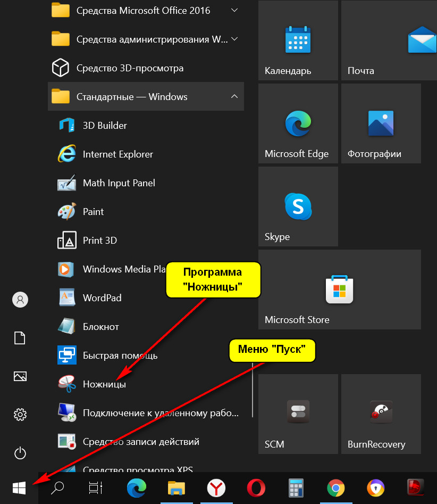Launch Internet Explorer

[146, 154]
